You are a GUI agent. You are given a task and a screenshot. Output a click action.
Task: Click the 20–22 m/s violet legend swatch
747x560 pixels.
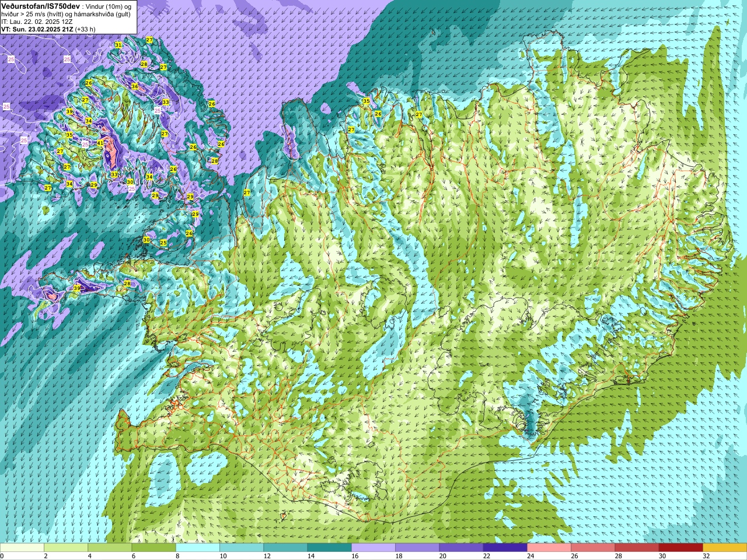tap(461, 548)
